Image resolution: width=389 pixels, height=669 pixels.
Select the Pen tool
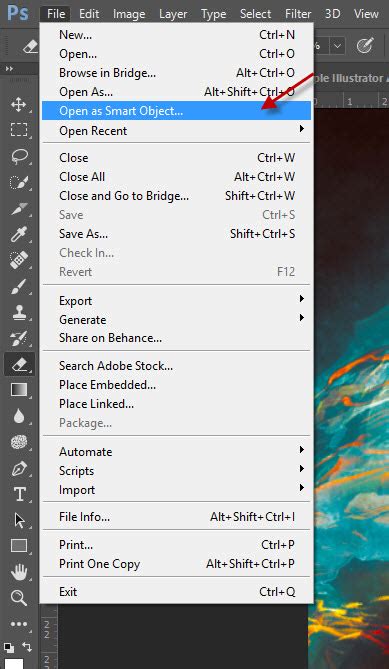point(19,468)
